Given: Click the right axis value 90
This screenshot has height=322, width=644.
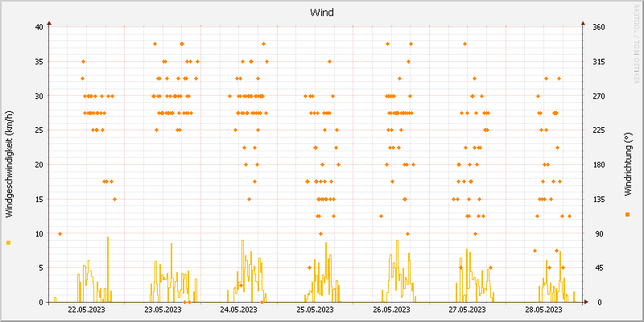Looking at the screenshot, I should 599,233.
